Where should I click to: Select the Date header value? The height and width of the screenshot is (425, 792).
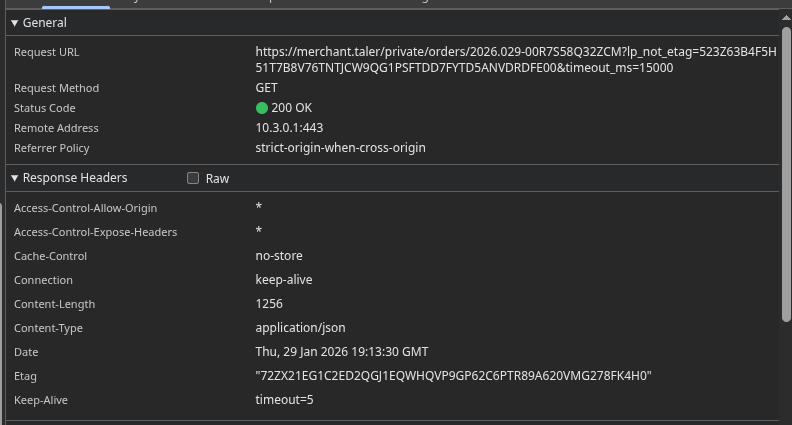(341, 352)
